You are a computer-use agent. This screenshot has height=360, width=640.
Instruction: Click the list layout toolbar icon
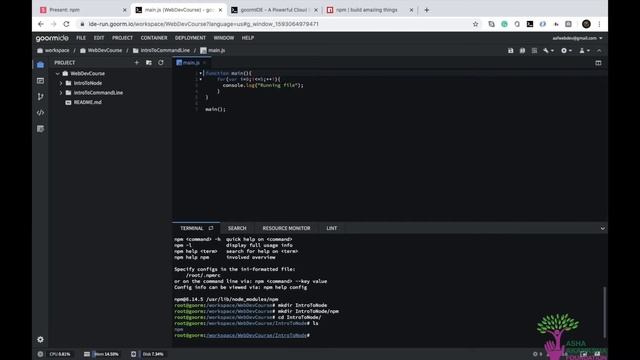click(534, 51)
